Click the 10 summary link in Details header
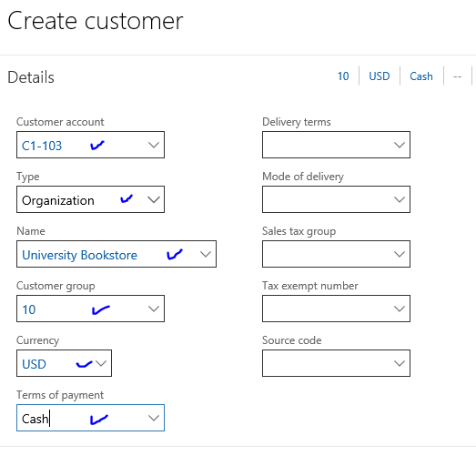This screenshot has width=476, height=456. point(343,76)
